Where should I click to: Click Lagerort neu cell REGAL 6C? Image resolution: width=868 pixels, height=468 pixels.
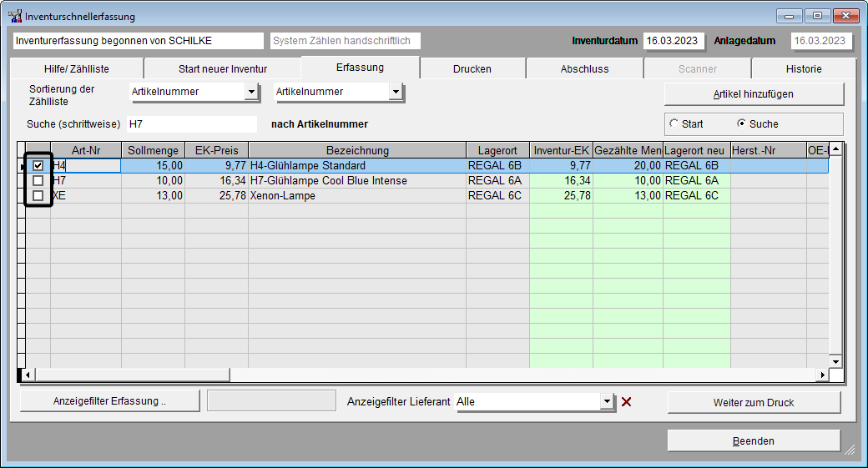click(x=696, y=195)
